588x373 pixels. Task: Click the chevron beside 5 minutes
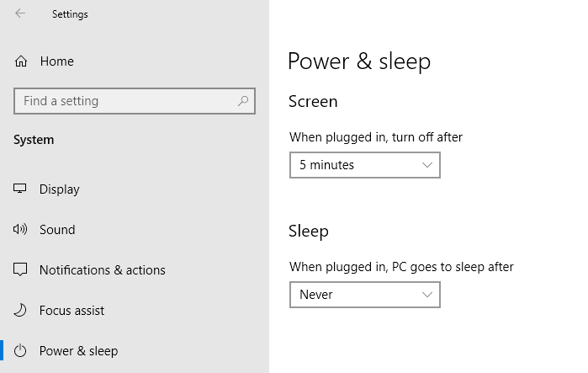coord(427,165)
